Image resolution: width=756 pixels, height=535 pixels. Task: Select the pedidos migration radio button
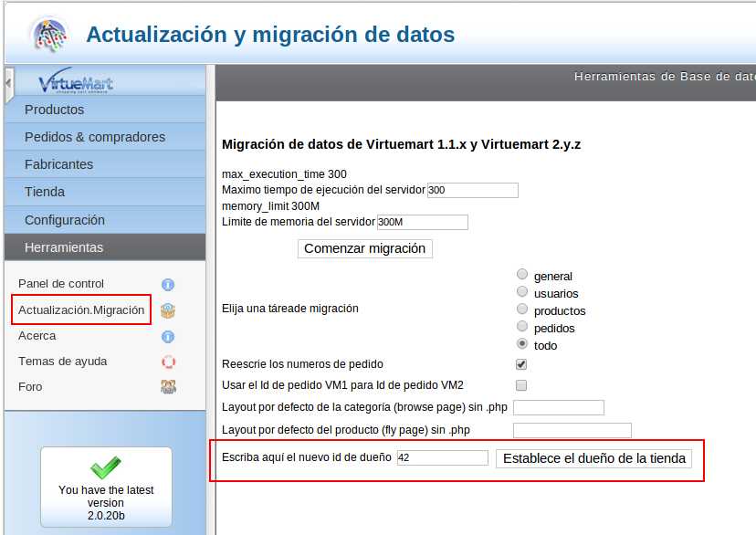click(x=522, y=326)
